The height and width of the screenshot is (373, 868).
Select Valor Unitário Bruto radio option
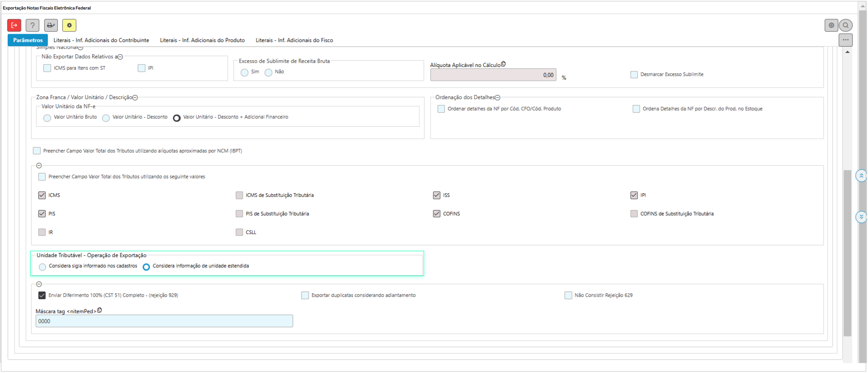47,118
